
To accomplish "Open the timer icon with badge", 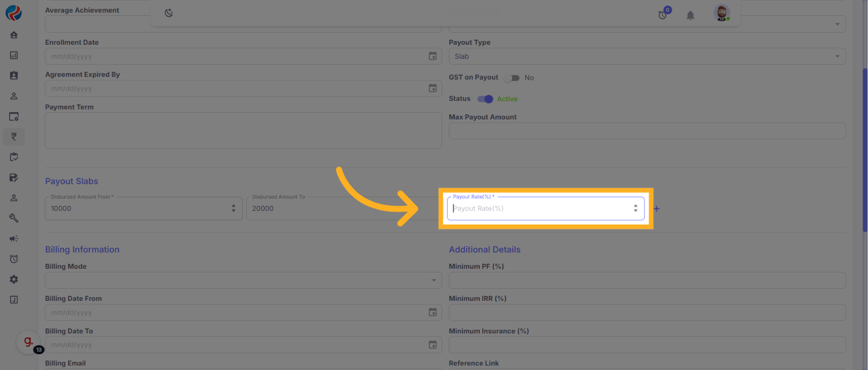I will pos(663,15).
